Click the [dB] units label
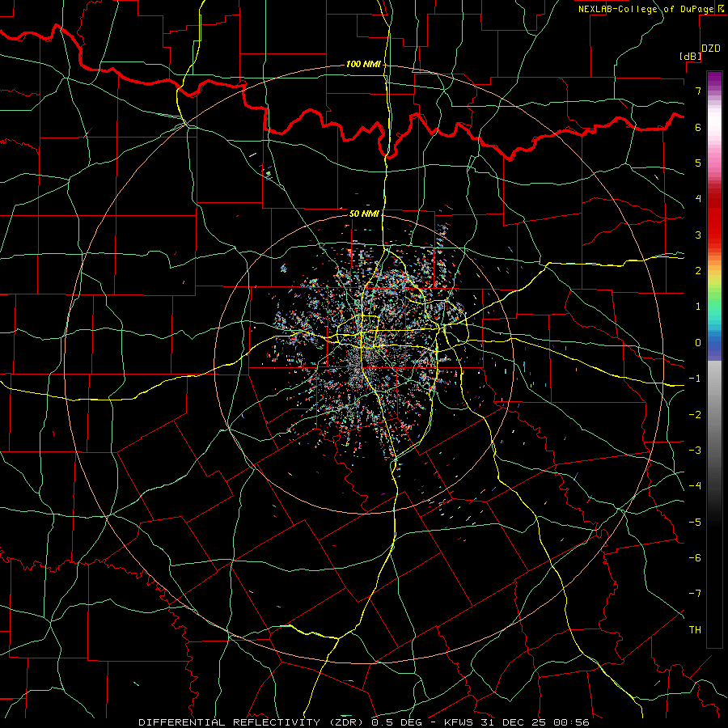This screenshot has height=728, width=728. pos(691,56)
